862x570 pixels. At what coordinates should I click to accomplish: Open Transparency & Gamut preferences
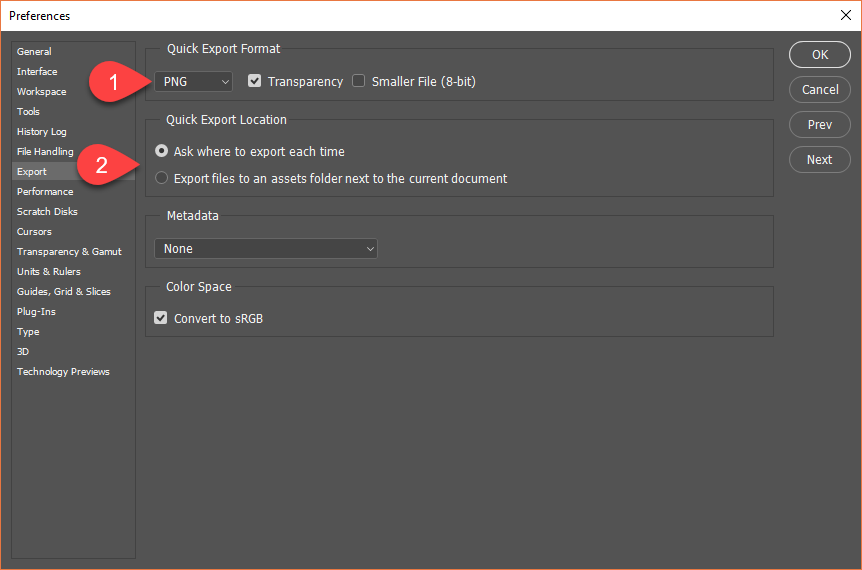click(69, 252)
